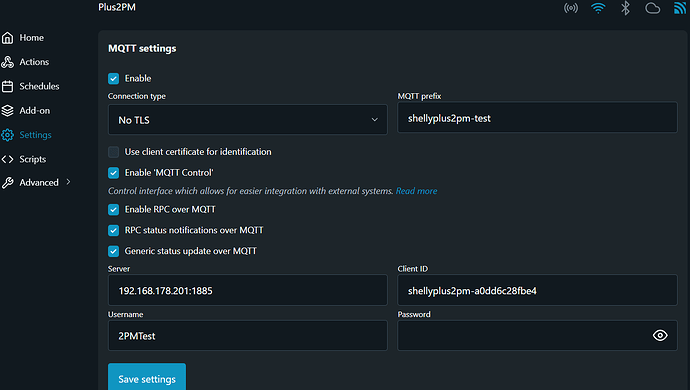
Task: Click the Advanced wrench icon
Action: click(x=7, y=183)
